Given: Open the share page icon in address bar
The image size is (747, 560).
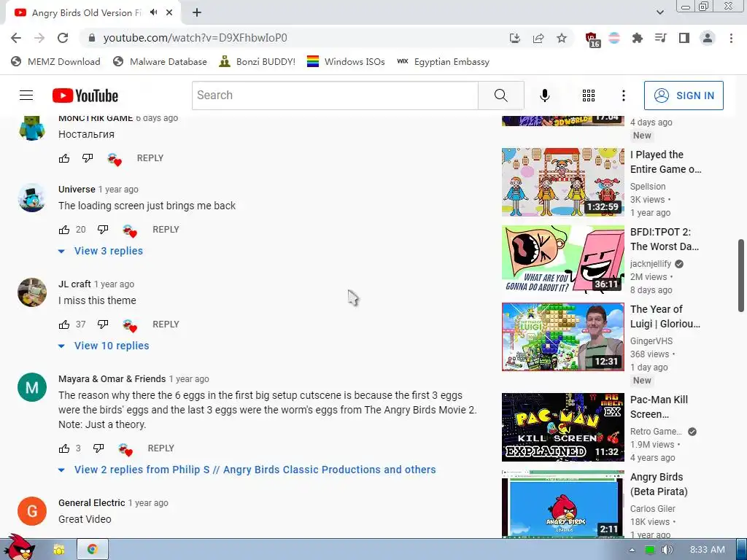Looking at the screenshot, I should point(538,38).
